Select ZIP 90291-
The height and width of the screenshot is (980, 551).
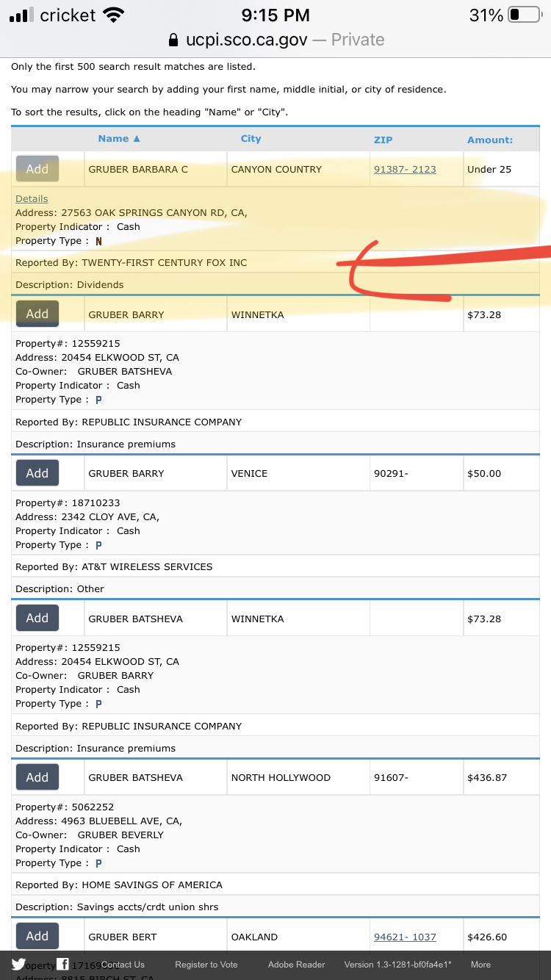pos(391,473)
